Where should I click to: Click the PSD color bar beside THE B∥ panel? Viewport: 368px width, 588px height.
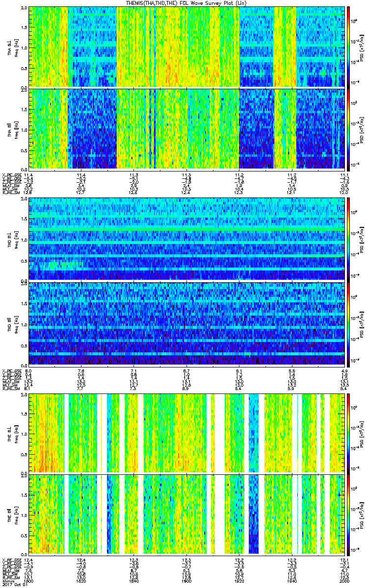[x=348, y=514]
